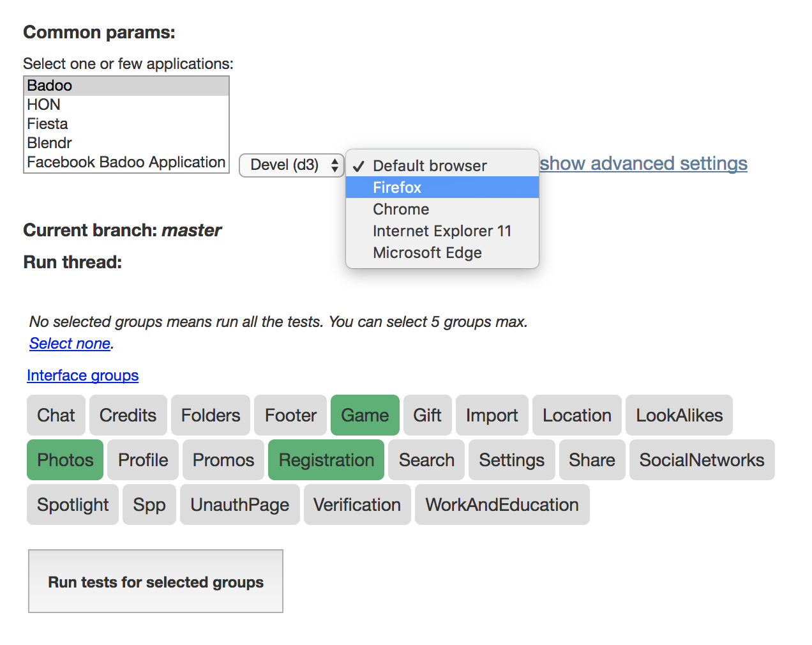Enable the WorkAndEducation group
Viewport: 812px width, 645px height.
pos(502,505)
